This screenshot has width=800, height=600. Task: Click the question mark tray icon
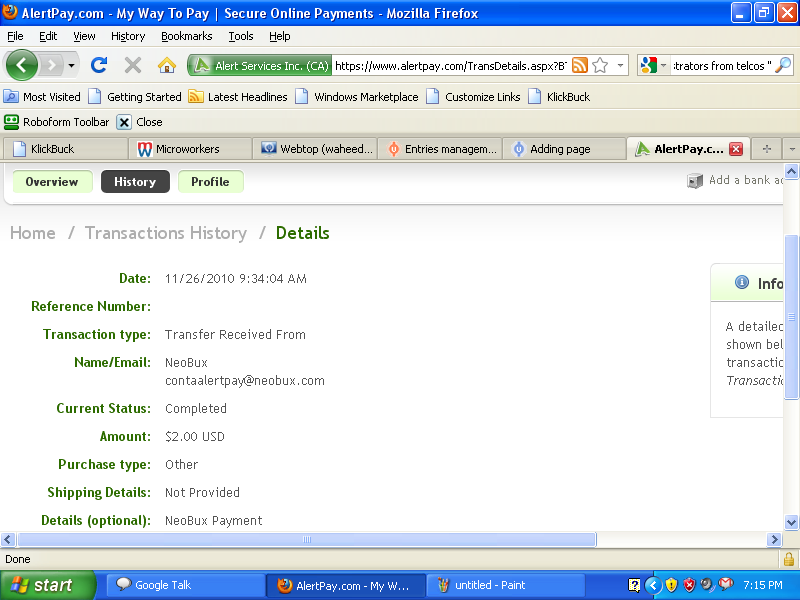point(634,585)
